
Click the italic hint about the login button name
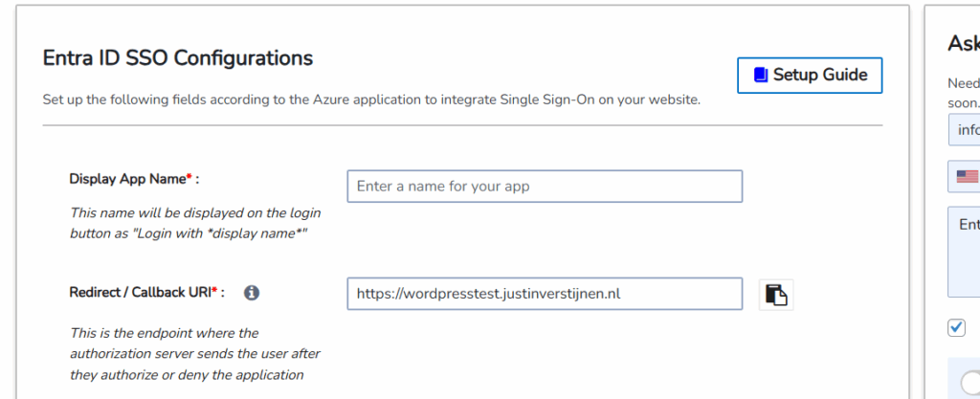click(x=195, y=222)
